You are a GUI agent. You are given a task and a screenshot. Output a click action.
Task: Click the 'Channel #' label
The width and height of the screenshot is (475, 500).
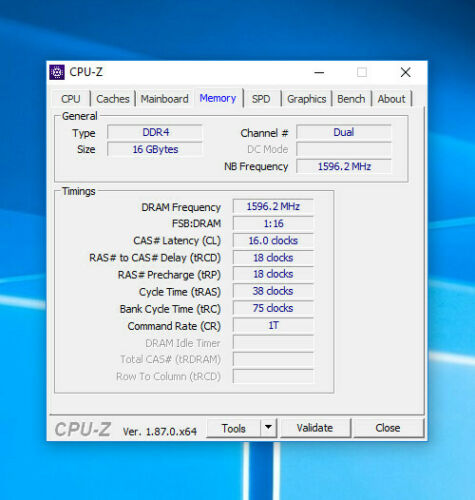(264, 133)
